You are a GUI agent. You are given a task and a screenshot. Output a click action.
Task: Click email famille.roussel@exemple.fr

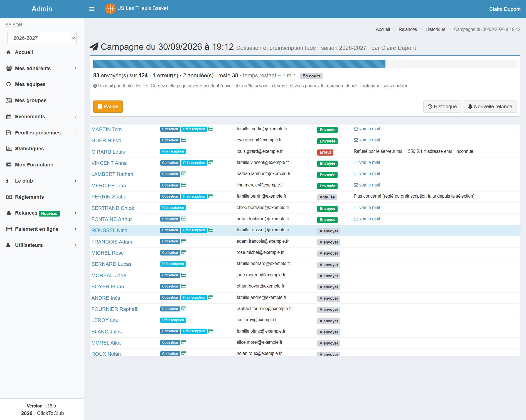pyautogui.click(x=263, y=230)
